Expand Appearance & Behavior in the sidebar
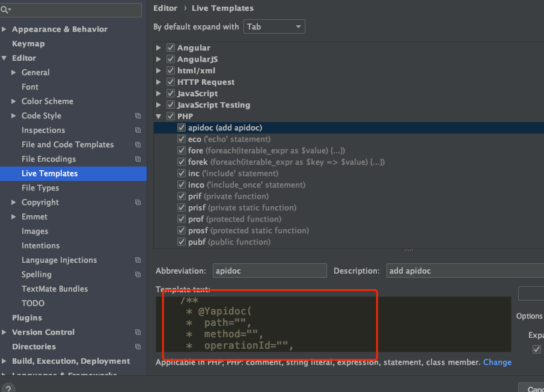Image resolution: width=544 pixels, height=392 pixels. [x=4, y=29]
